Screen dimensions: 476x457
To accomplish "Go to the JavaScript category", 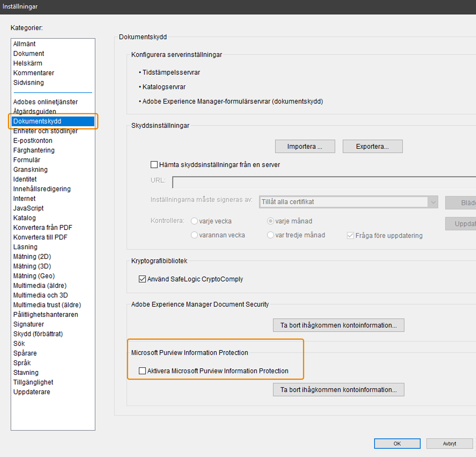I will click(x=28, y=208).
